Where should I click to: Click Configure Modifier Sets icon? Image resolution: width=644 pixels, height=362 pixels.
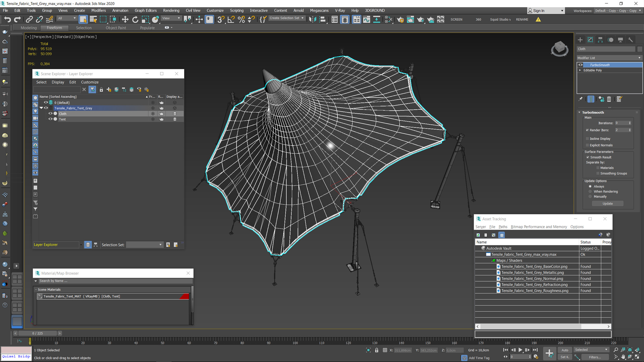point(619,99)
